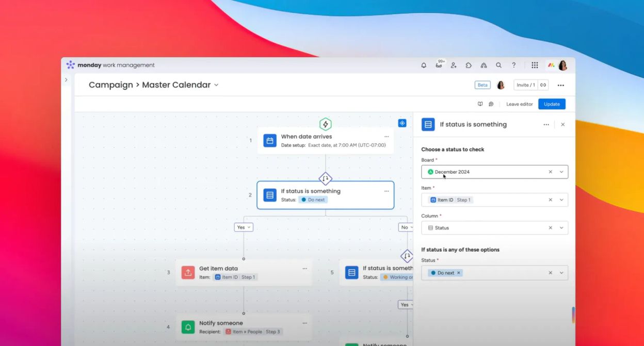Open the Board dropdown

[x=562, y=171]
